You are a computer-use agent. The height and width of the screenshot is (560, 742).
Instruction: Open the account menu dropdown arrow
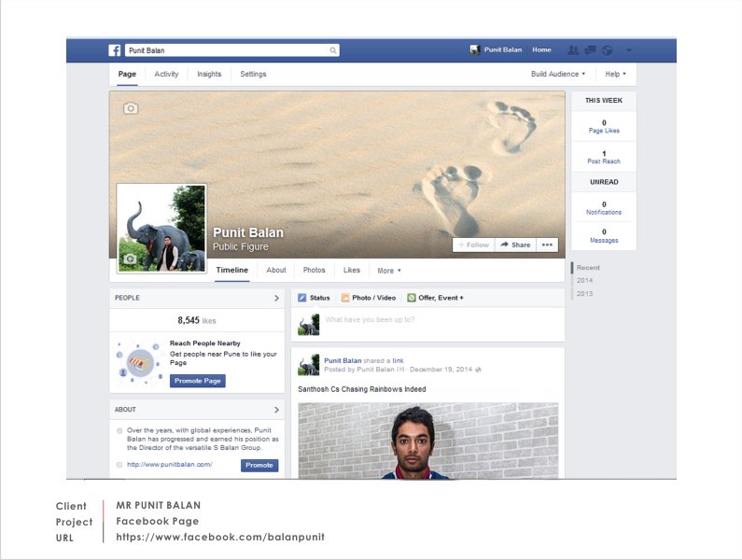click(x=629, y=50)
